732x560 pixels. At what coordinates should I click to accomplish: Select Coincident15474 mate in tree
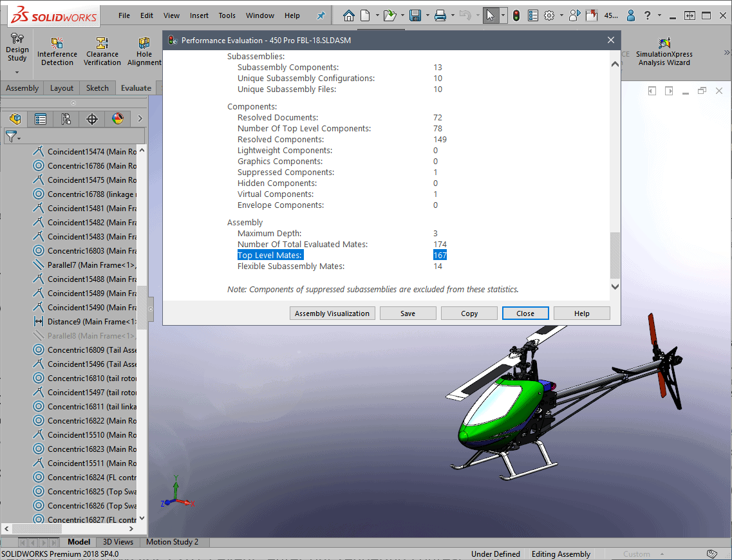pyautogui.click(x=85, y=152)
